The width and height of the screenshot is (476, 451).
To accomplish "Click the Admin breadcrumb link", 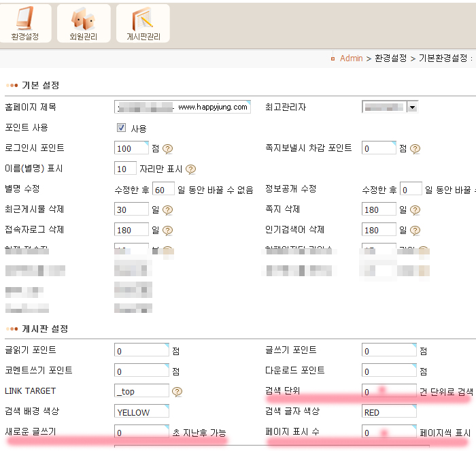I will tap(352, 59).
